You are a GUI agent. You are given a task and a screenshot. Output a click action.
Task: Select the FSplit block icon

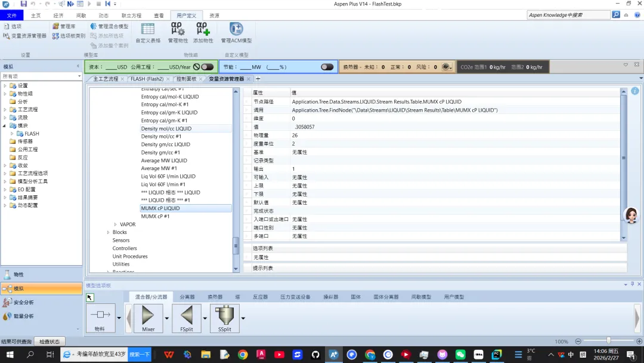point(187,318)
